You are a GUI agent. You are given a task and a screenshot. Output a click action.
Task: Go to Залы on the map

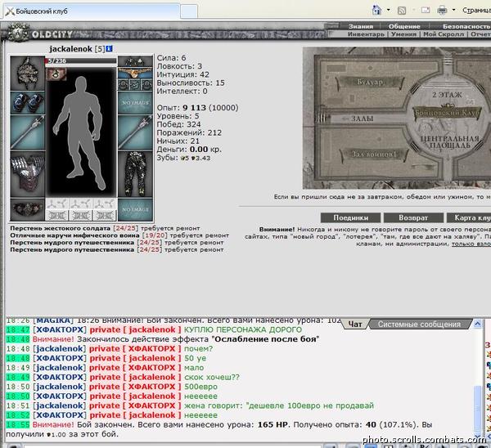pyautogui.click(x=363, y=119)
